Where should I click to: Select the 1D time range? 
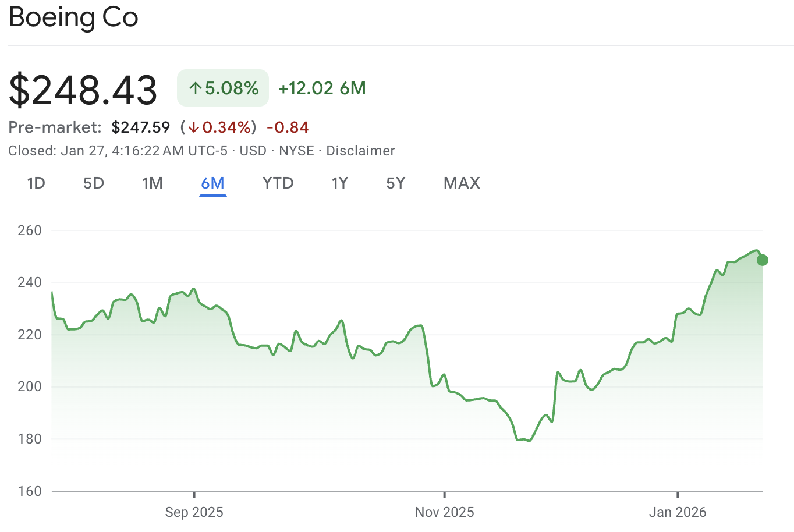pos(36,183)
